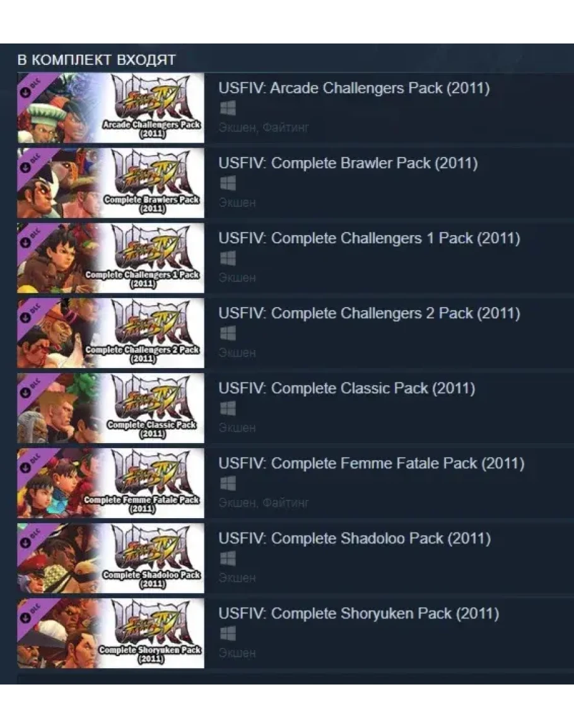The image size is (574, 728).
Task: Click the Windows icon under Complete Femme Fatale Pack
Action: coord(228,483)
